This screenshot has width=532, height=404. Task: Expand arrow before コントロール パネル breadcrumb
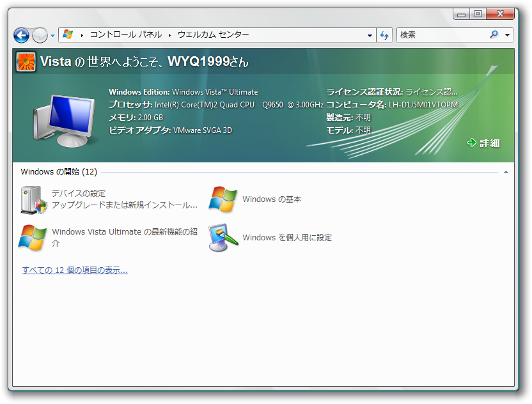(82, 35)
